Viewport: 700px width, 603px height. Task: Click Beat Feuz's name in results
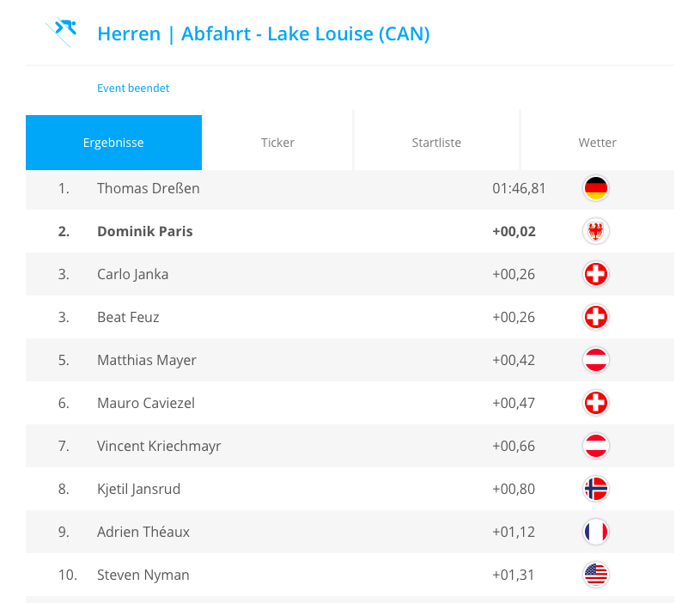point(128,317)
